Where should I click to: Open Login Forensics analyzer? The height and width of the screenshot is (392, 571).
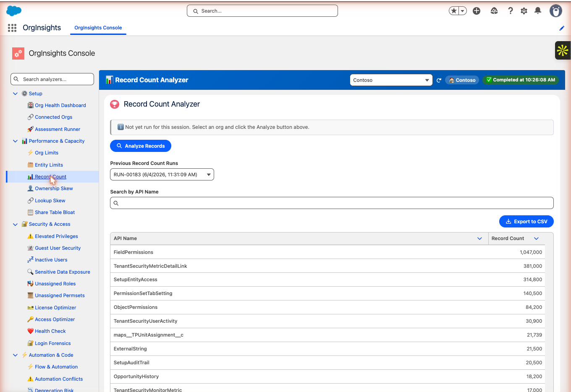click(53, 343)
